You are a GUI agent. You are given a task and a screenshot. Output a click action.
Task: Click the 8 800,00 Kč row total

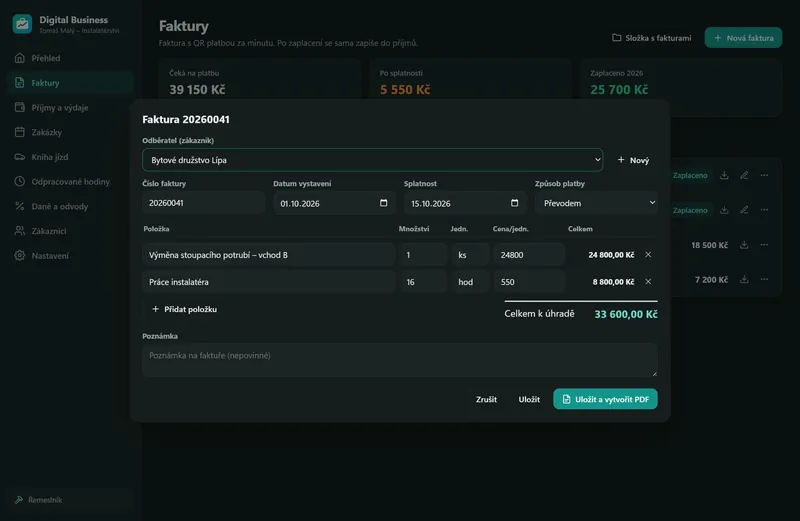(x=613, y=282)
